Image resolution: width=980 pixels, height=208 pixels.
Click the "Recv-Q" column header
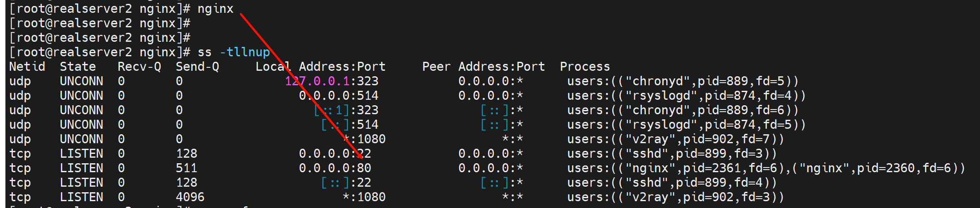point(139,67)
